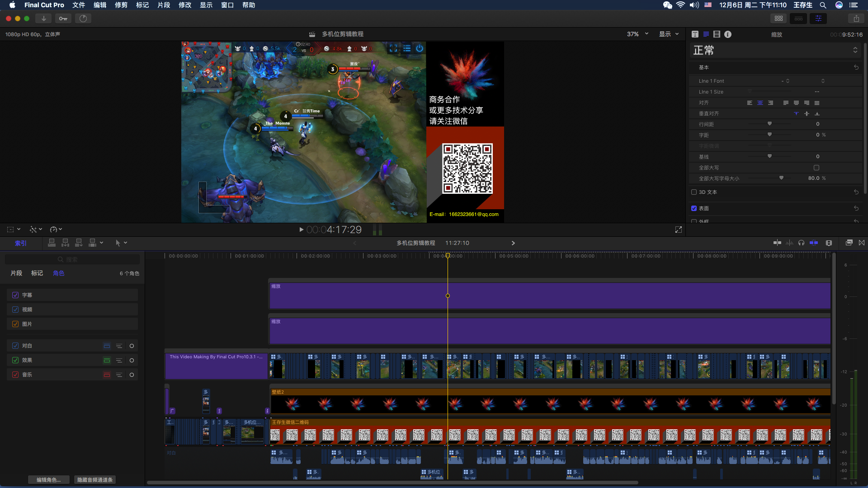Uncheck the 字幕 role checkbox
Screen dimensions: 868x488
click(x=15, y=295)
